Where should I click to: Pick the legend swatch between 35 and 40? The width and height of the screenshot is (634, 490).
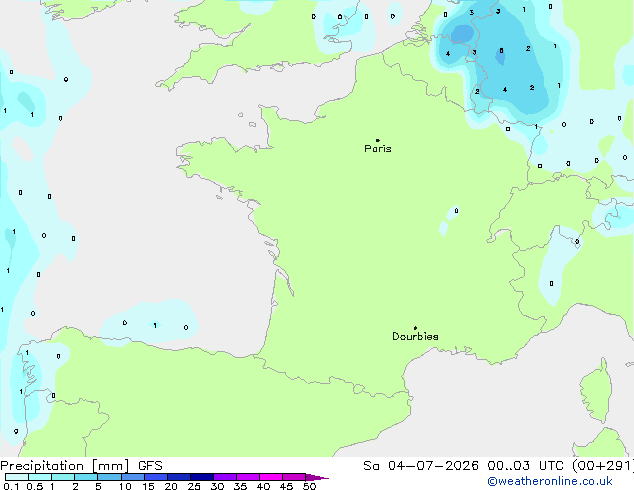click(x=247, y=477)
